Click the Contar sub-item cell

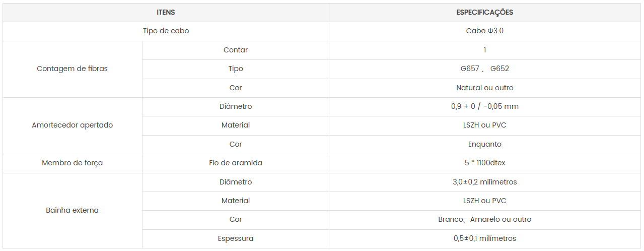click(x=235, y=50)
